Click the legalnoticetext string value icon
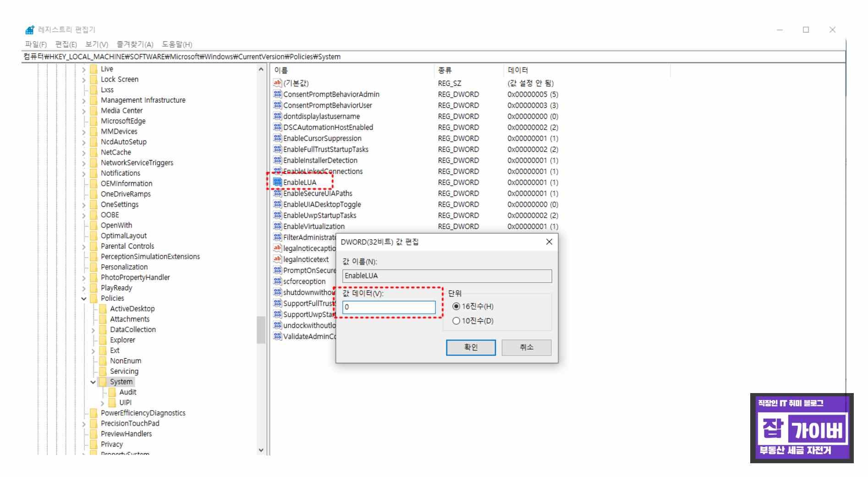 [x=277, y=259]
